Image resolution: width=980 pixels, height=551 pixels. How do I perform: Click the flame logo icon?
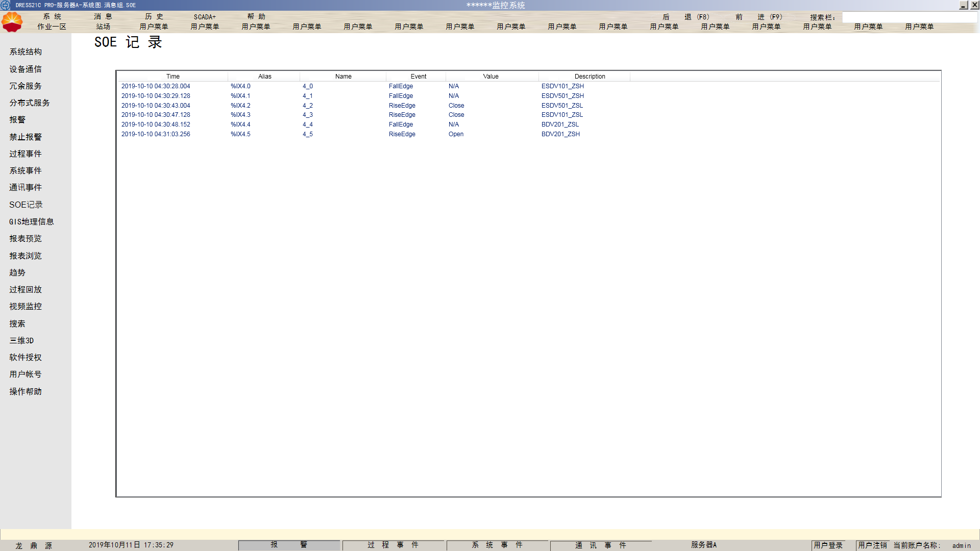pos(12,22)
